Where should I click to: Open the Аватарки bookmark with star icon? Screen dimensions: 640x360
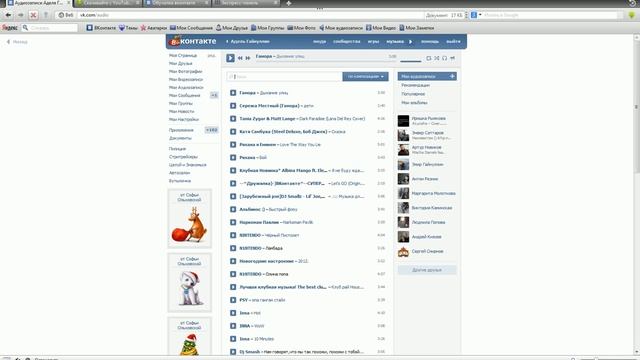pos(153,28)
